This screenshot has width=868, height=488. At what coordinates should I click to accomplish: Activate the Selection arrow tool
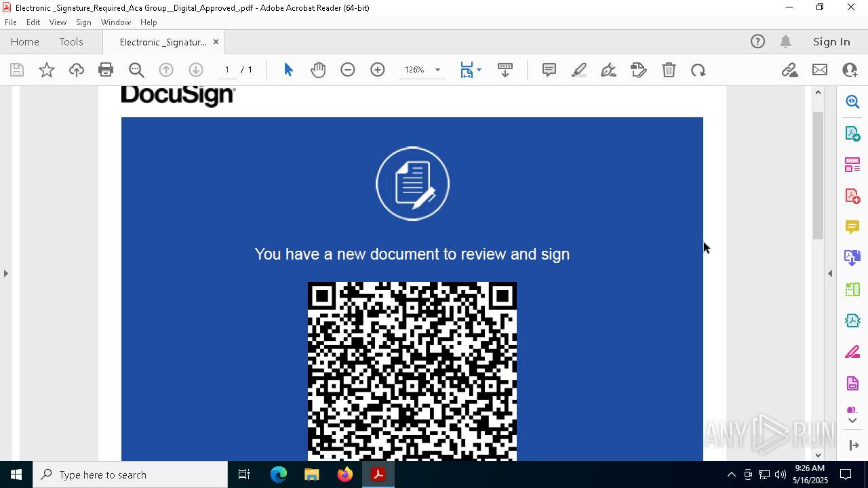point(288,70)
